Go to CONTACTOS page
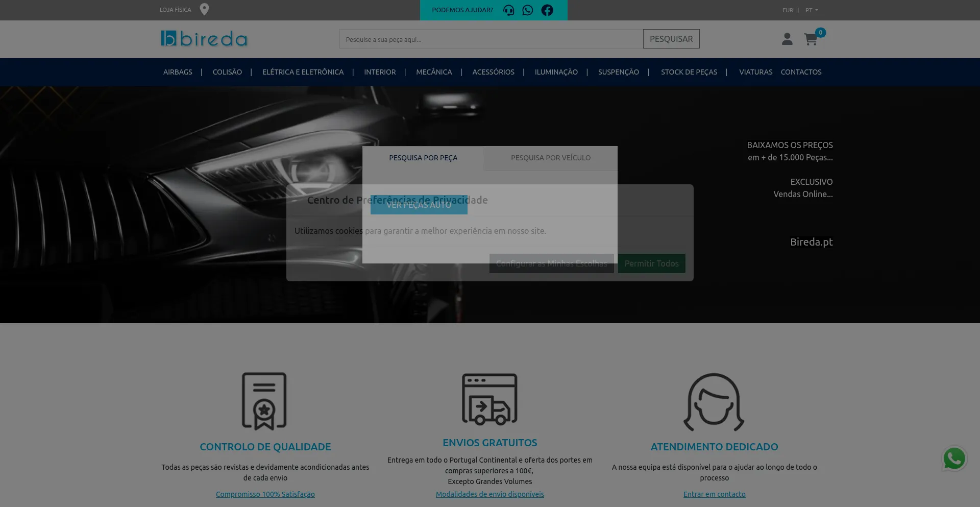This screenshot has width=980, height=507. pos(801,72)
